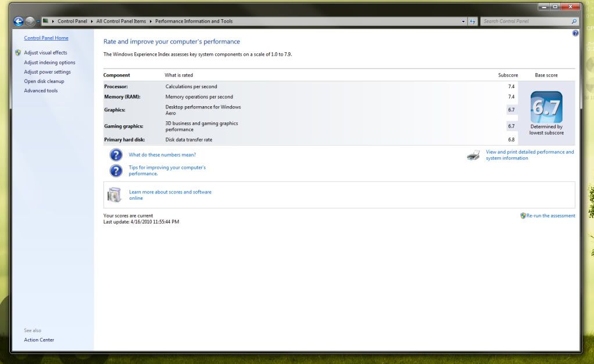Image resolution: width=594 pixels, height=364 pixels.
Task: Open Control Panel Home link
Action: click(x=46, y=38)
